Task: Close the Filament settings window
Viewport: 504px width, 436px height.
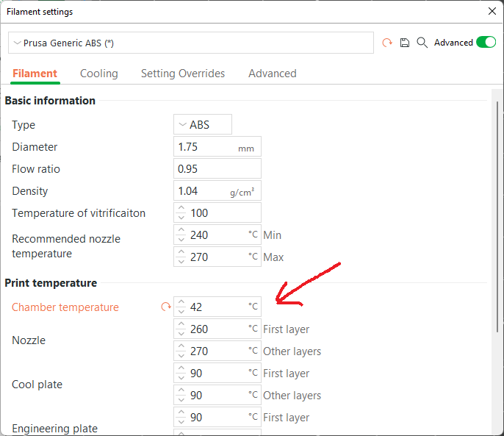Action: point(492,11)
